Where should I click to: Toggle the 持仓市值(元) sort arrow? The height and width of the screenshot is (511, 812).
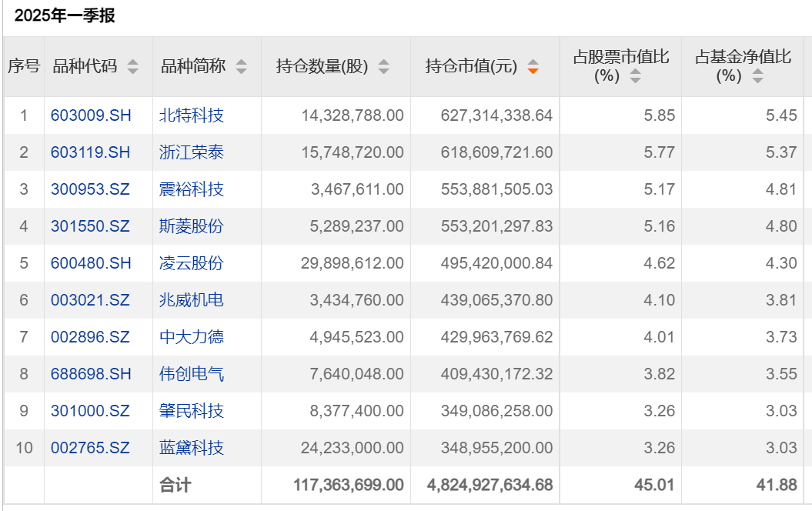click(x=533, y=67)
